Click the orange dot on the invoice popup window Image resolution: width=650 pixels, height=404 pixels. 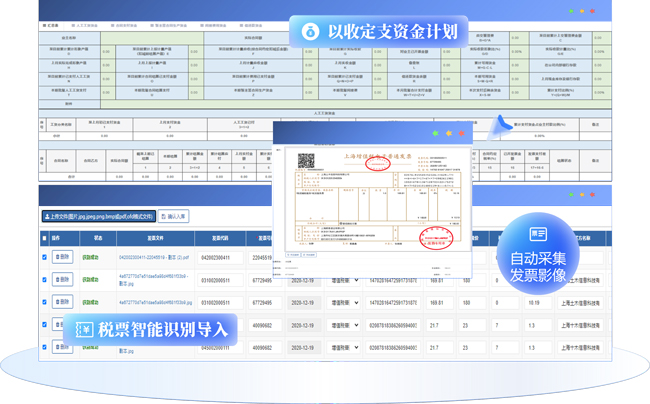pyautogui.click(x=448, y=133)
